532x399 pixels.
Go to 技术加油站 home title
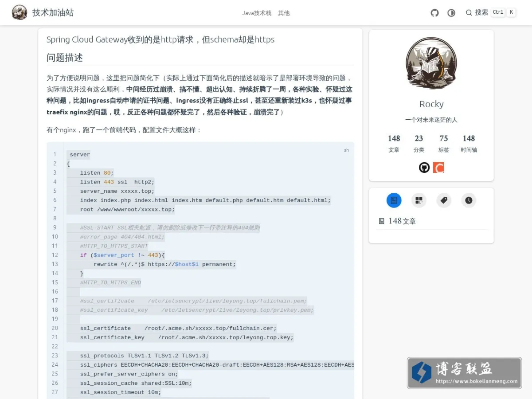[53, 13]
